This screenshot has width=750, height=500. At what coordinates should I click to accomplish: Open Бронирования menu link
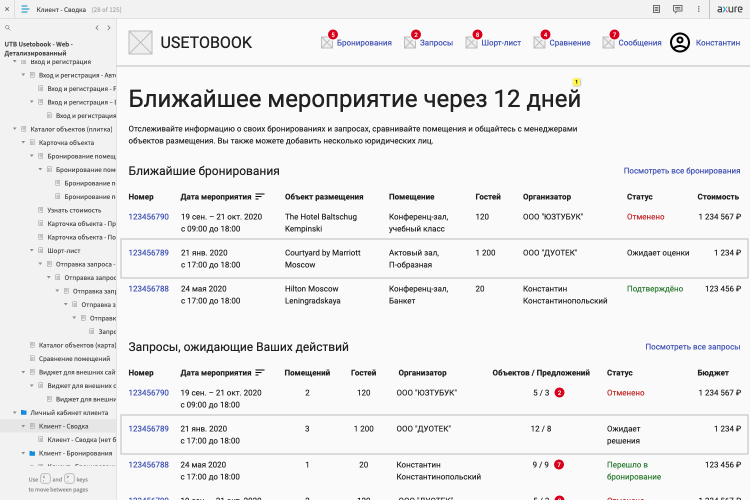364,43
